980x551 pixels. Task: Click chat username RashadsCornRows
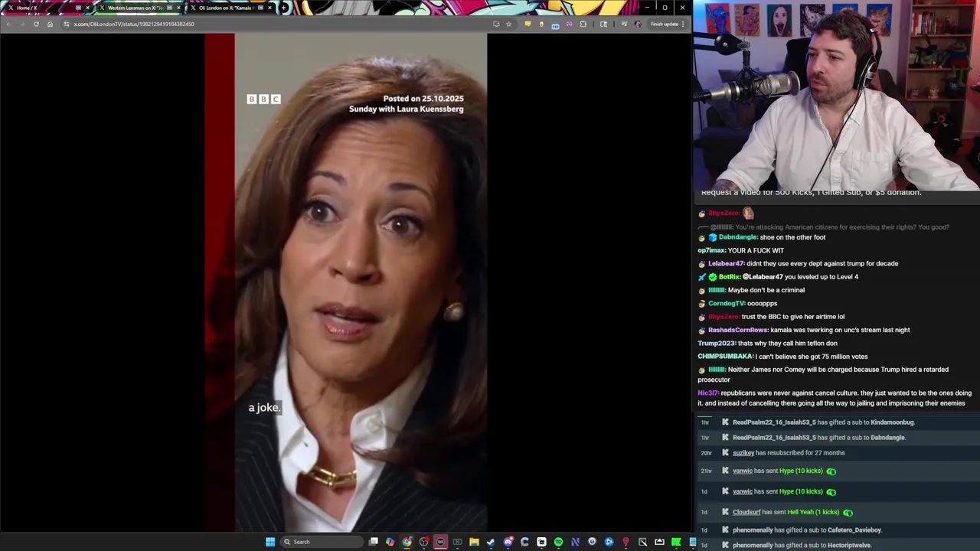[x=738, y=330]
